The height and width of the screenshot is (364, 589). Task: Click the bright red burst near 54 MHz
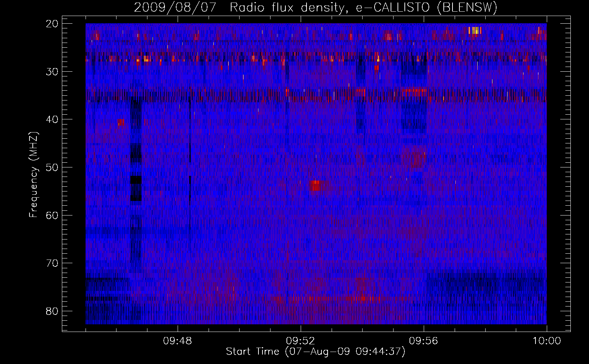315,185
